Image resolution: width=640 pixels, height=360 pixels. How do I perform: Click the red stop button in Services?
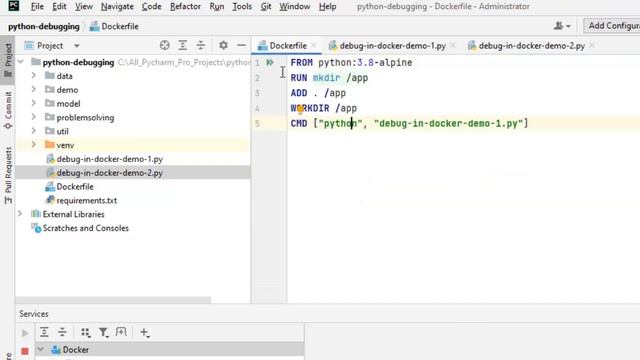pos(25,351)
